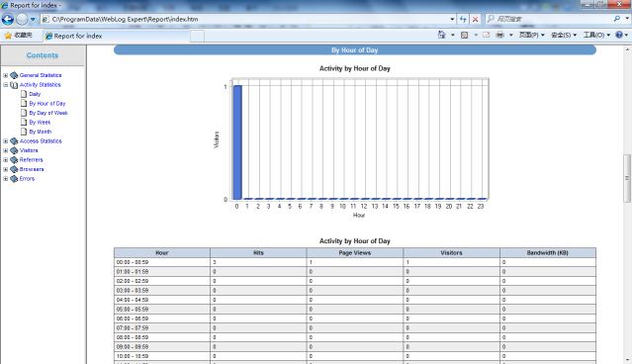
Task: Click the Print icon
Action: (x=499, y=35)
